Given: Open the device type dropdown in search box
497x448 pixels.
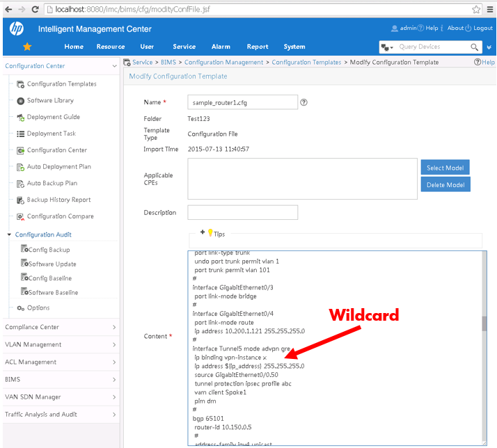Looking at the screenshot, I should tap(387, 47).
